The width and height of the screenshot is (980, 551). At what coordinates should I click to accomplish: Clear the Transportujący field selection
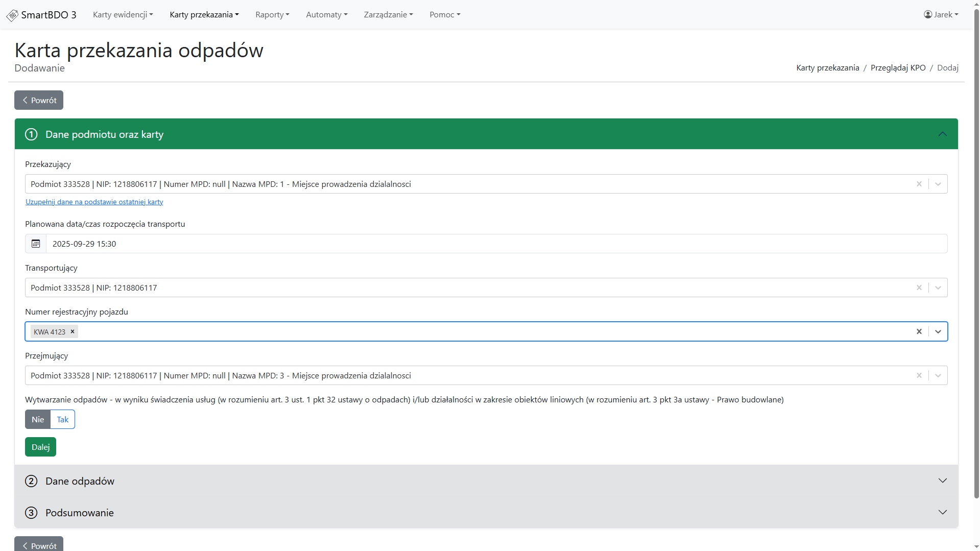(x=919, y=288)
